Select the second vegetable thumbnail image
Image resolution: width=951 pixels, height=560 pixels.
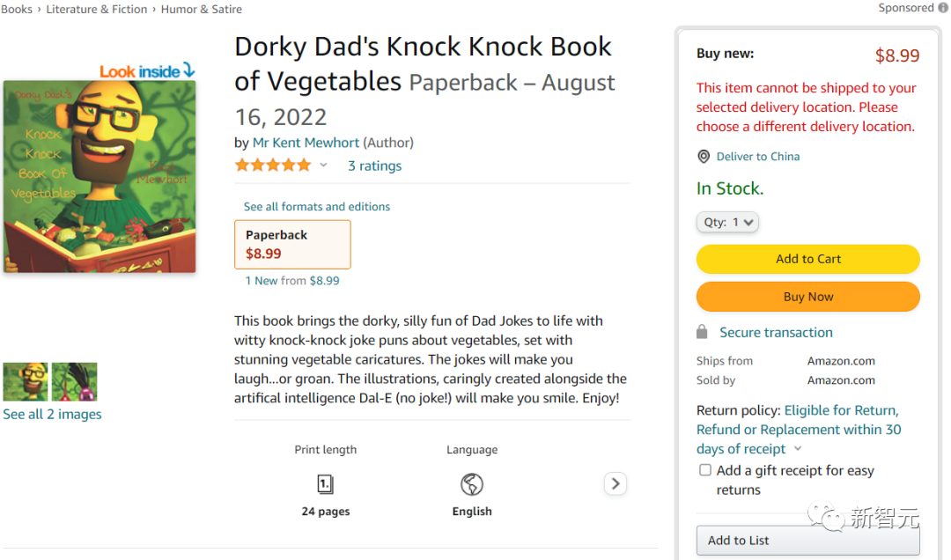(75, 382)
